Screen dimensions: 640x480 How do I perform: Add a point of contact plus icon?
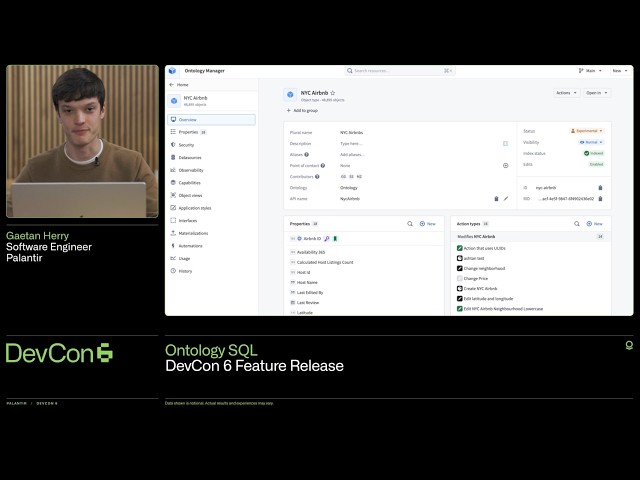[x=505, y=166]
